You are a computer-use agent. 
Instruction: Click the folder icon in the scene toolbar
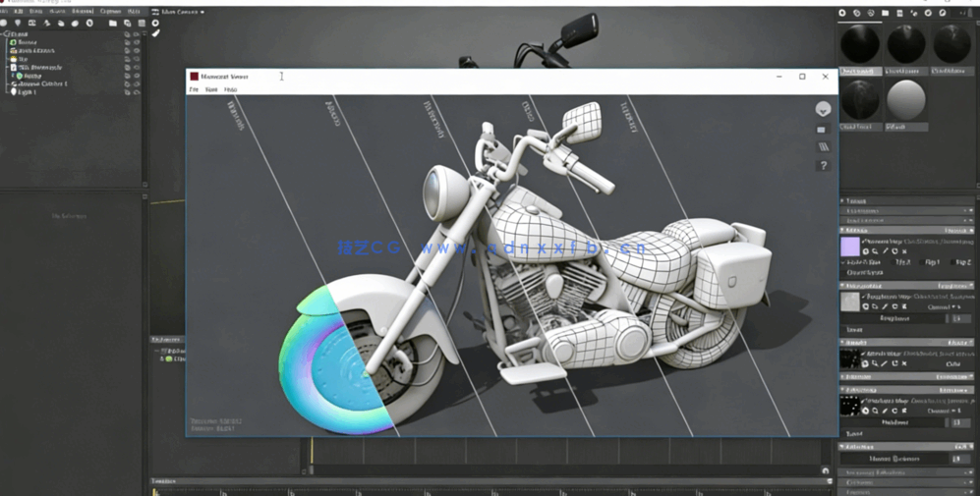click(112, 24)
